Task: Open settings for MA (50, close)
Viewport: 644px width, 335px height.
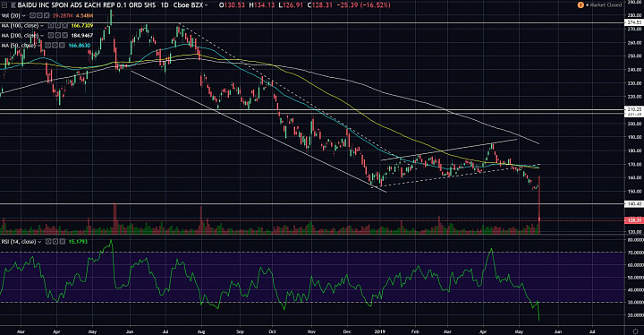Action: point(55,46)
